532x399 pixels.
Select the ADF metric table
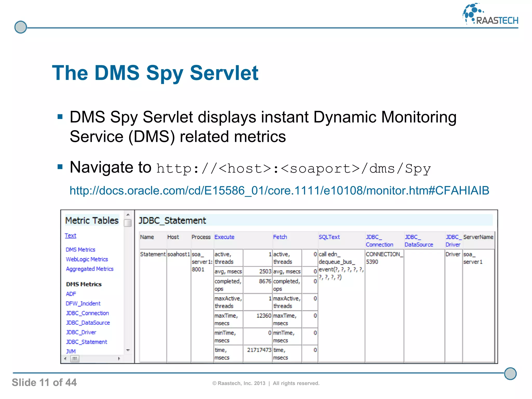tap(71, 294)
